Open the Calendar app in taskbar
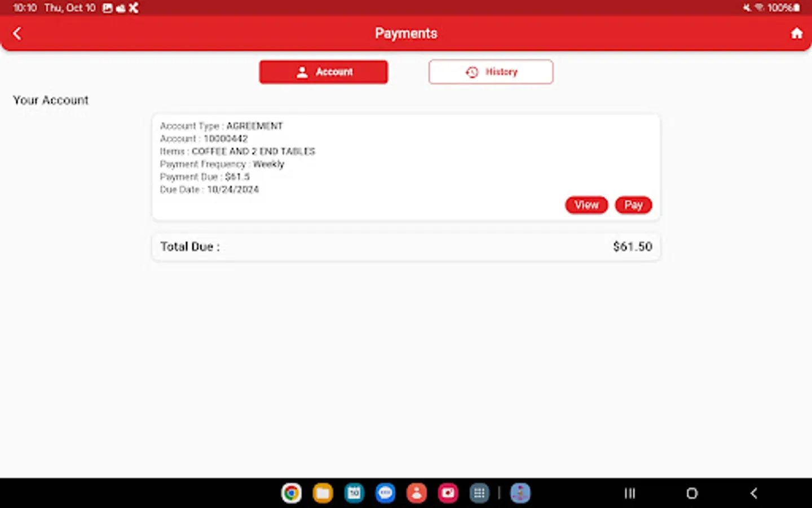The height and width of the screenshot is (508, 812). point(354,493)
